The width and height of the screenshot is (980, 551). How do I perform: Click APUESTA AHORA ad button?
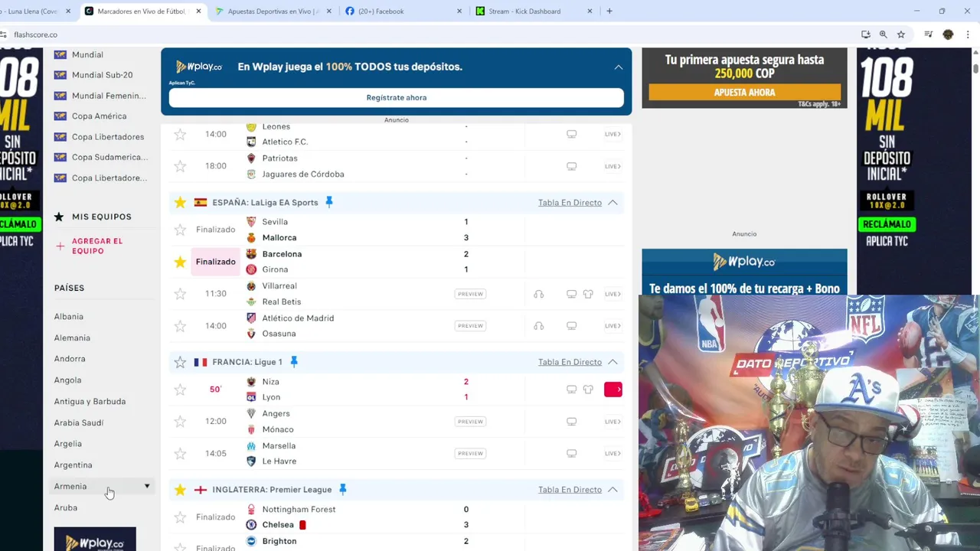point(744,93)
